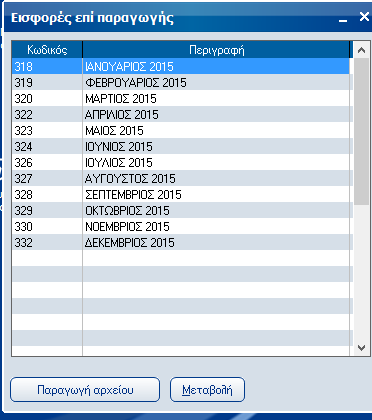Click code cell 330
Image resolution: width=372 pixels, height=420 pixels.
pos(47,227)
